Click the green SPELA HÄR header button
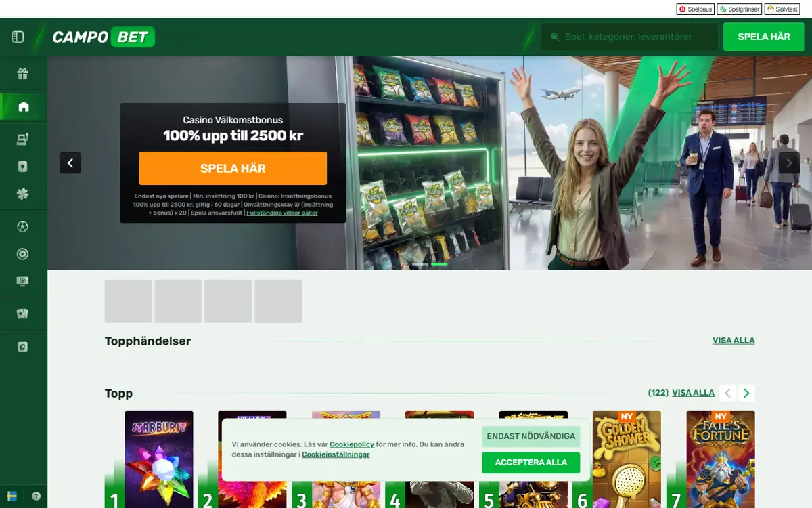Image resolution: width=812 pixels, height=508 pixels. 764,37
